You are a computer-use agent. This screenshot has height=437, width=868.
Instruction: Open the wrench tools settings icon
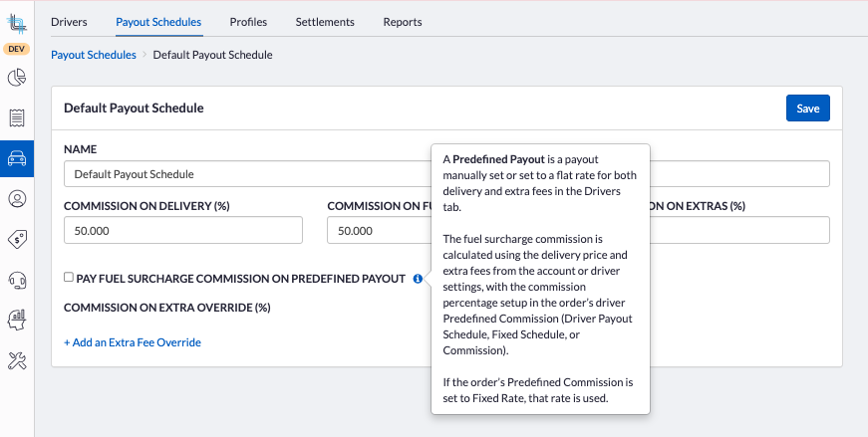[17, 360]
